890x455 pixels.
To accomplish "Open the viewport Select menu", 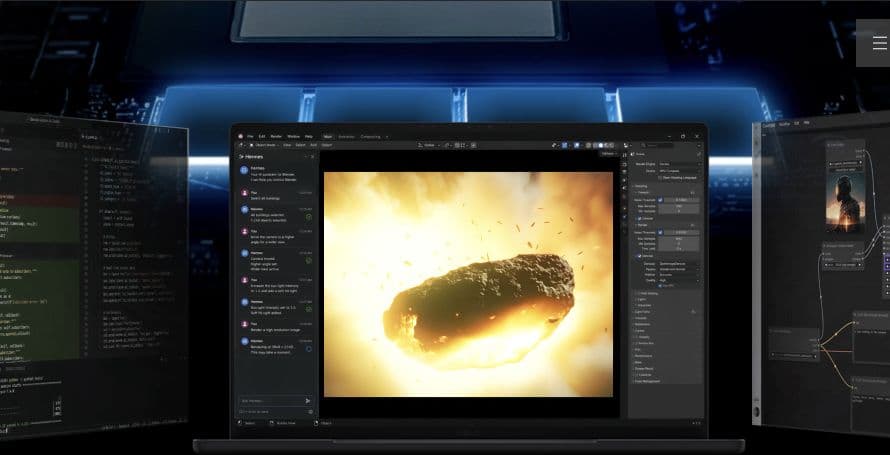I will (x=300, y=145).
